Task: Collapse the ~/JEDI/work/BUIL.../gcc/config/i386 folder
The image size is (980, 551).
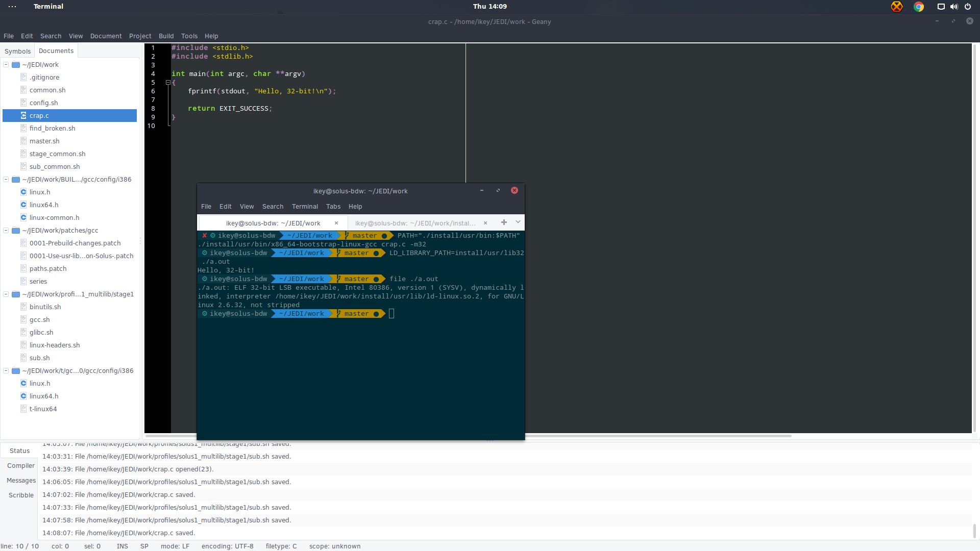Action: [6, 180]
